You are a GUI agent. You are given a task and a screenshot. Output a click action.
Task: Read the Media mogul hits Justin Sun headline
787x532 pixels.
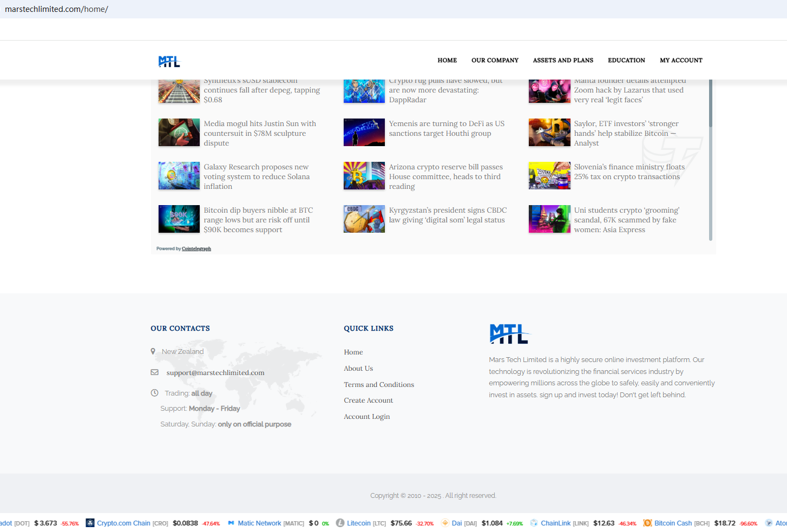(x=260, y=133)
